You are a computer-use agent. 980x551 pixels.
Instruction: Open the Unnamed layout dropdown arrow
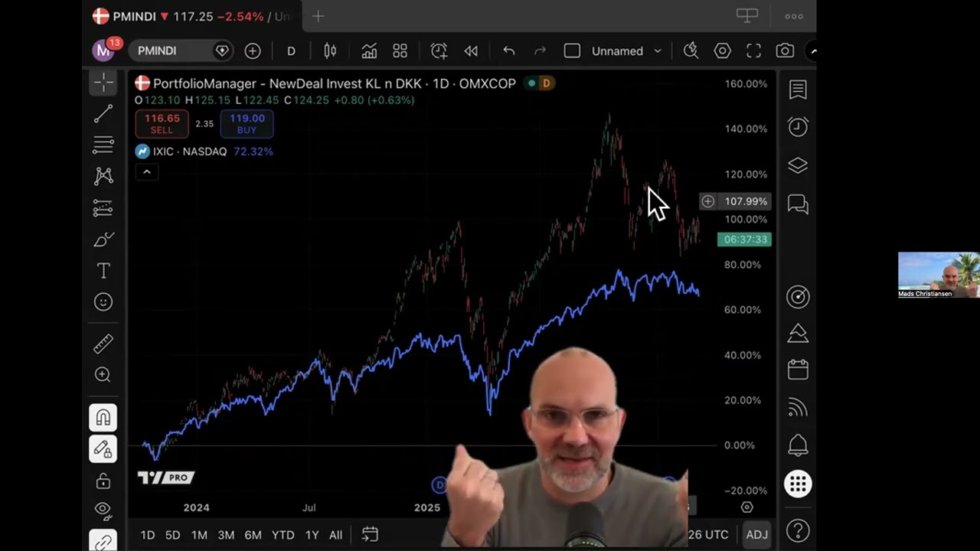(658, 51)
